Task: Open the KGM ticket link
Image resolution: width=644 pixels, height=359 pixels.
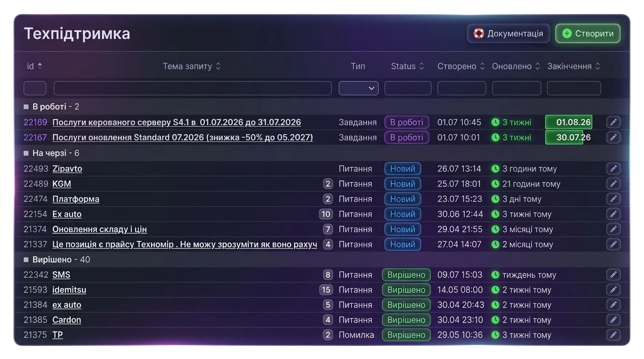Action: click(x=62, y=184)
